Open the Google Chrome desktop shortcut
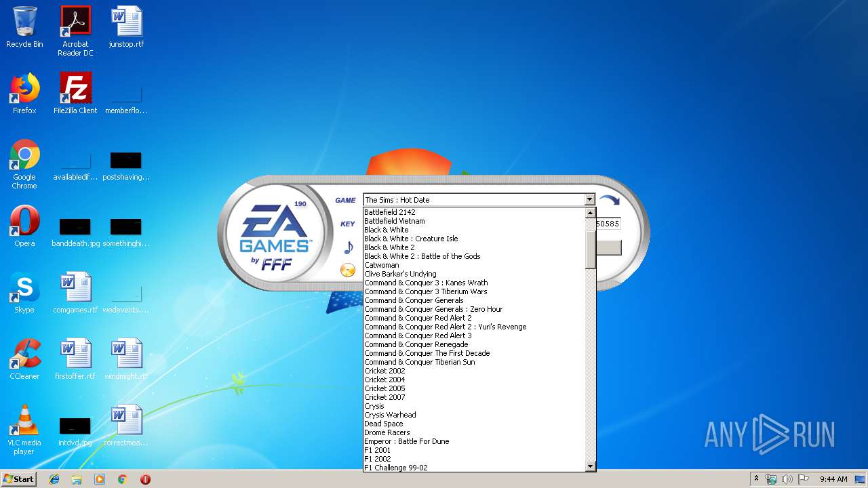This screenshot has height=488, width=868. point(24,165)
